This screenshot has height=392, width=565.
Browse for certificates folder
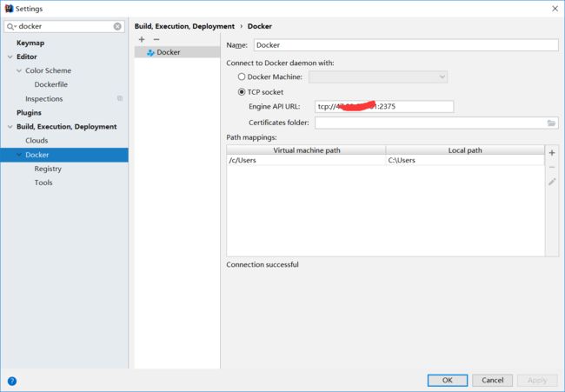click(551, 123)
